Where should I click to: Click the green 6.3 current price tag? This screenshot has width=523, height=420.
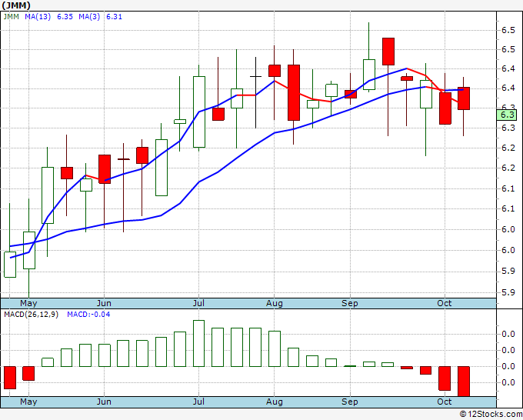click(507, 115)
